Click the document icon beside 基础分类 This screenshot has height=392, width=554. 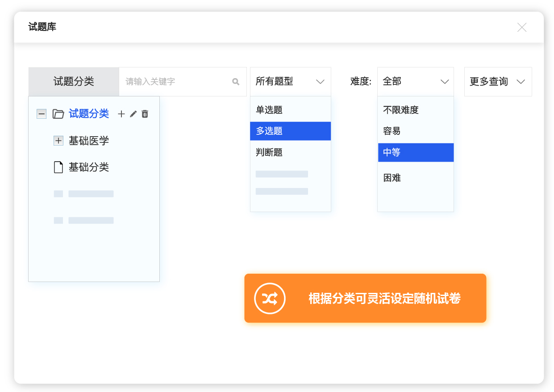(58, 167)
